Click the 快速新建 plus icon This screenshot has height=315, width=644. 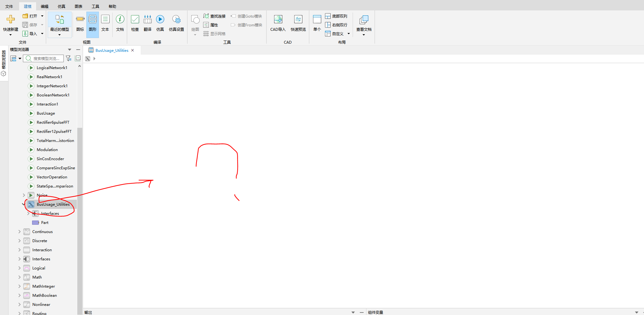11,19
